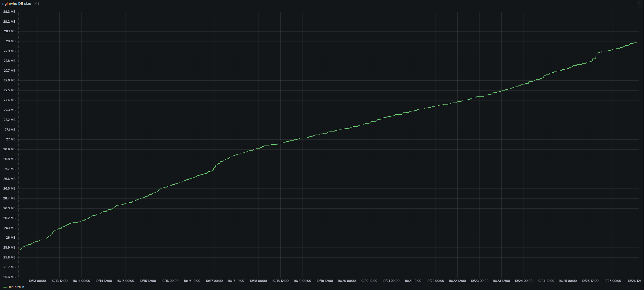Click the 26.2 MB y-axis label
Image resolution: width=644 pixels, height=290 pixels.
click(x=9, y=218)
